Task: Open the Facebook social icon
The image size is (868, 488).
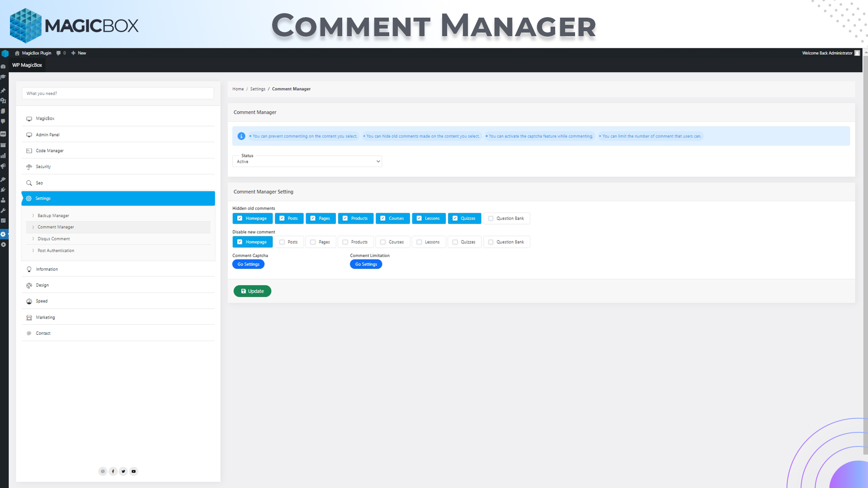Action: (x=113, y=471)
